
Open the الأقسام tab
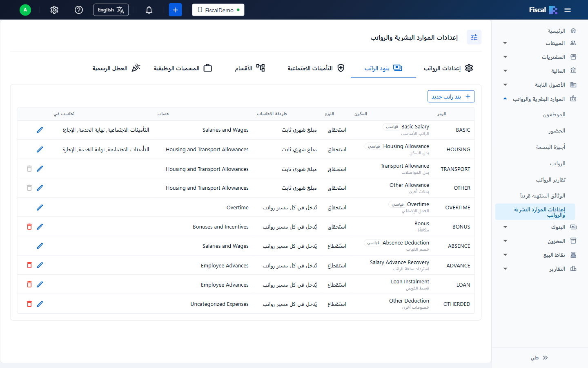250,68
